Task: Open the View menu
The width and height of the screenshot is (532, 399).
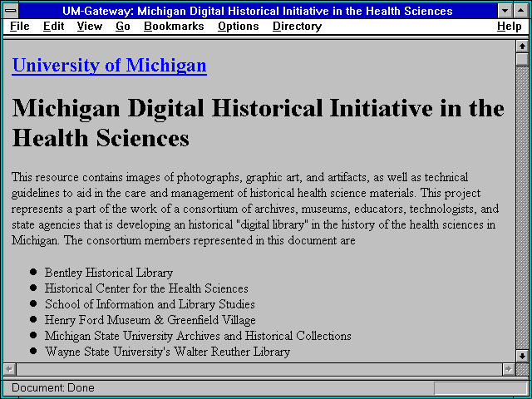Action: pos(90,27)
